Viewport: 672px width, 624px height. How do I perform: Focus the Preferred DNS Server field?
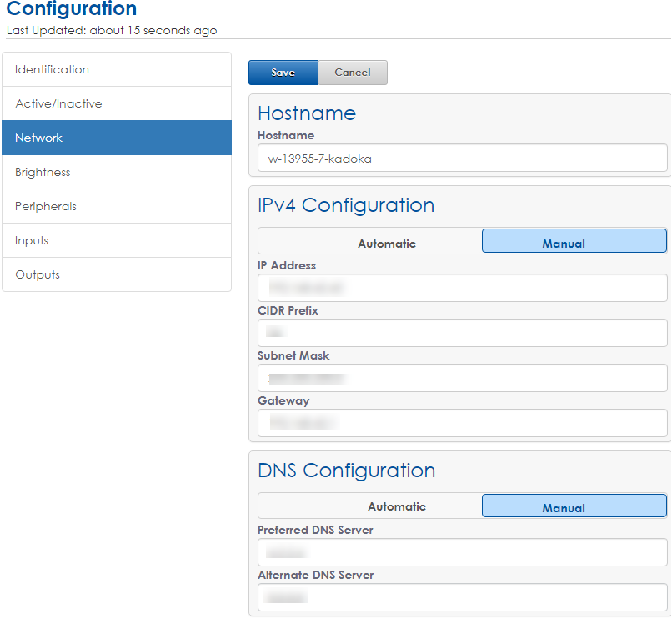[462, 552]
